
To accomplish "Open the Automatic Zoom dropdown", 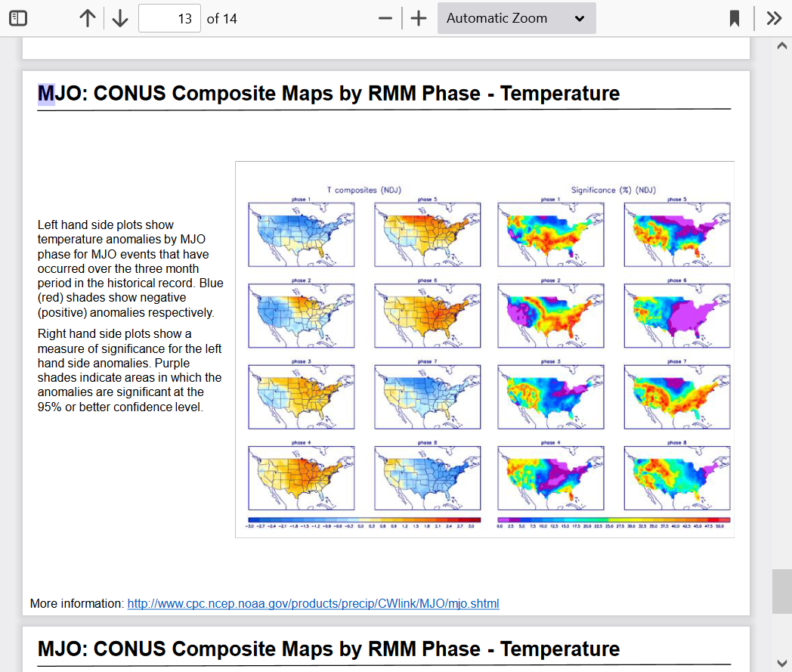I will pos(516,18).
